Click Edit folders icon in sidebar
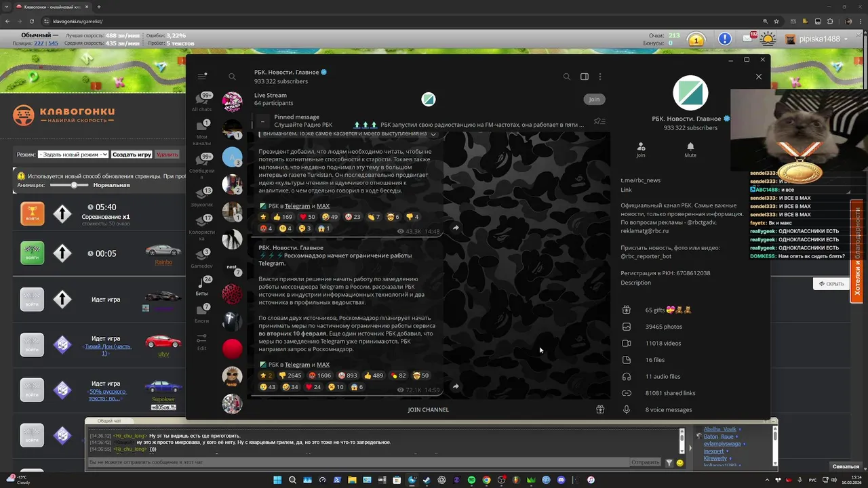The image size is (868, 488). pyautogui.click(x=201, y=342)
